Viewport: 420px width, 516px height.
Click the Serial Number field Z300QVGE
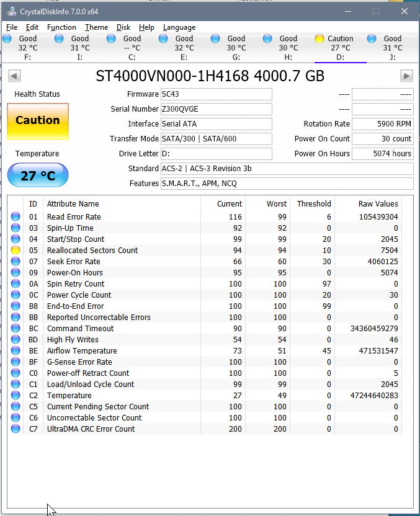(x=217, y=109)
